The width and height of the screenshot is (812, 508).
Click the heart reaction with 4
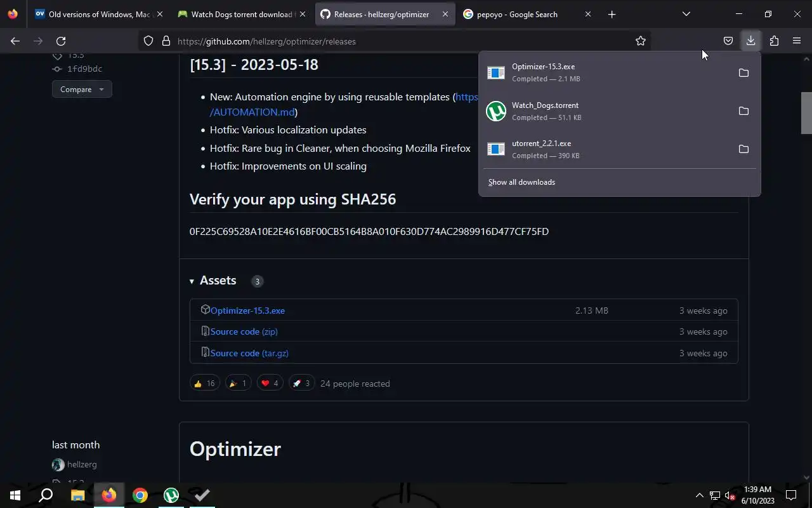click(270, 383)
